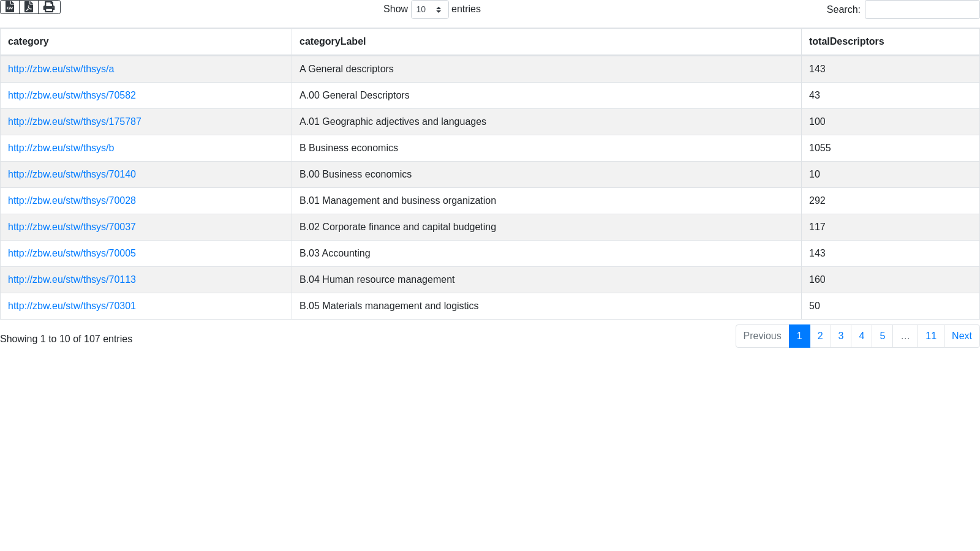Go to page 2 of results
This screenshot has width=980, height=551.
click(x=820, y=336)
